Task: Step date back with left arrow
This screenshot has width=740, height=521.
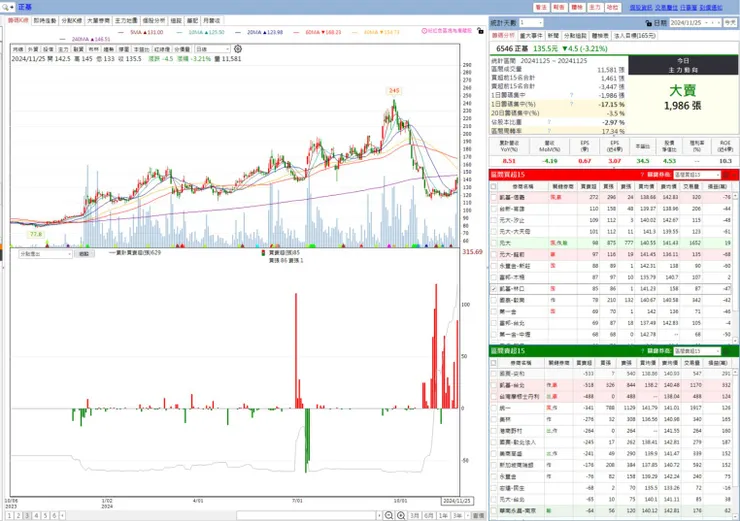Action: click(713, 23)
